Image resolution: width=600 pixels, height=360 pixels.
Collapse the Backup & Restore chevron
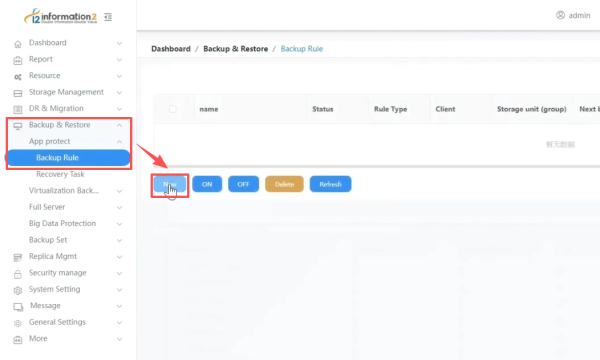(x=119, y=125)
